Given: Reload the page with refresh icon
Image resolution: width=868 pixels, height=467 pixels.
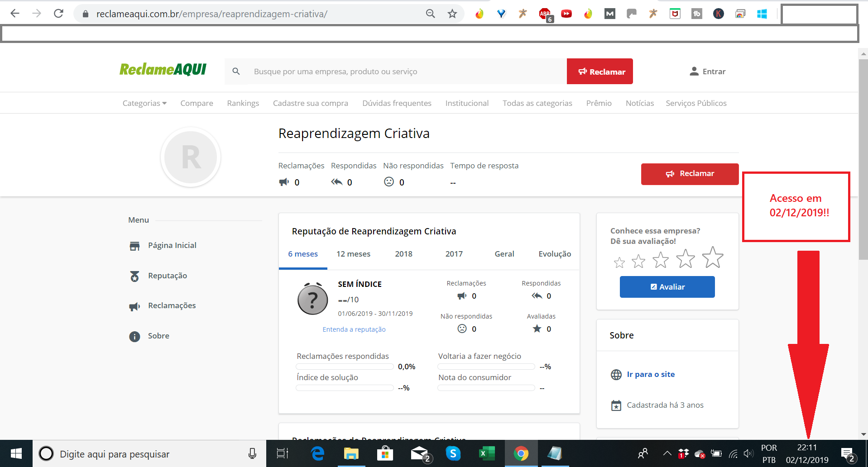Looking at the screenshot, I should click(58, 14).
